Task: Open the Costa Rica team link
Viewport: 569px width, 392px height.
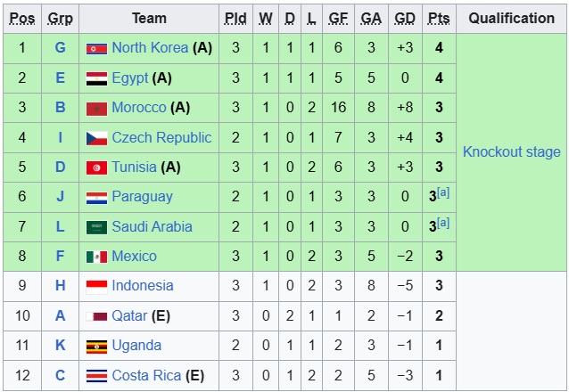Action: pyautogui.click(x=146, y=375)
